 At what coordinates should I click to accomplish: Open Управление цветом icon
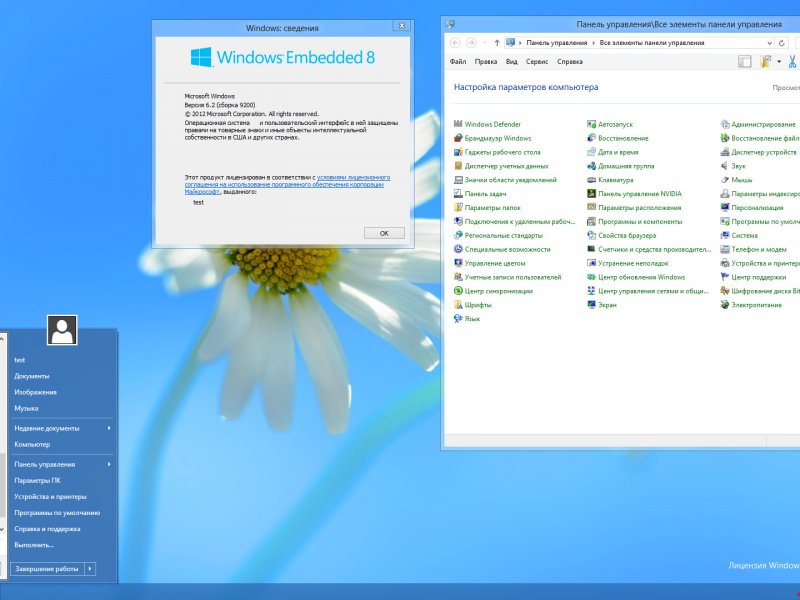(458, 263)
